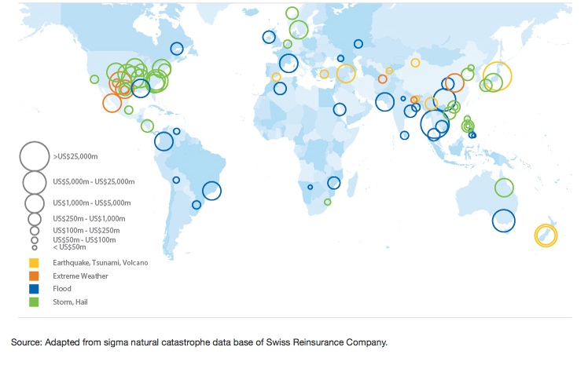Click the "Extreme Weather" legend label
The height and width of the screenshot is (369, 588).
(80, 276)
